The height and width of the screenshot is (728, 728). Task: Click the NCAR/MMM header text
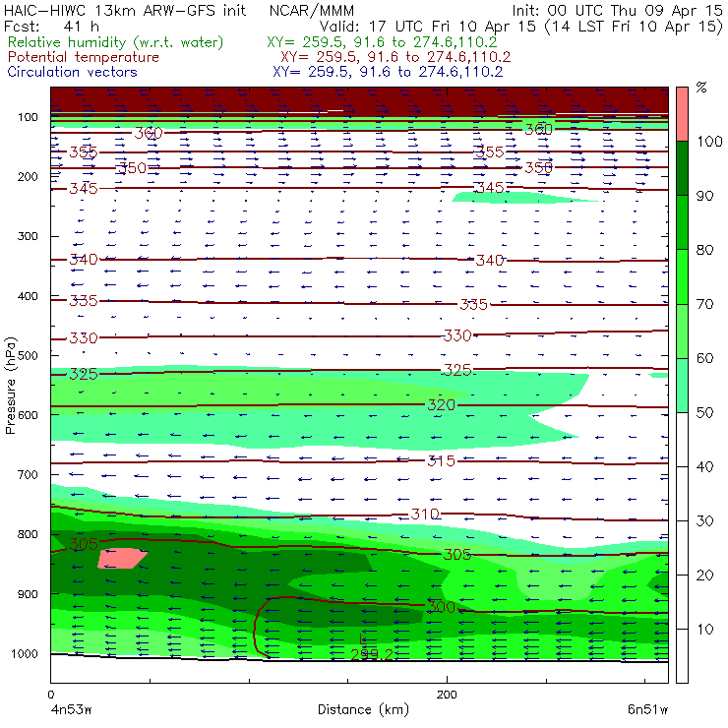coord(312,10)
